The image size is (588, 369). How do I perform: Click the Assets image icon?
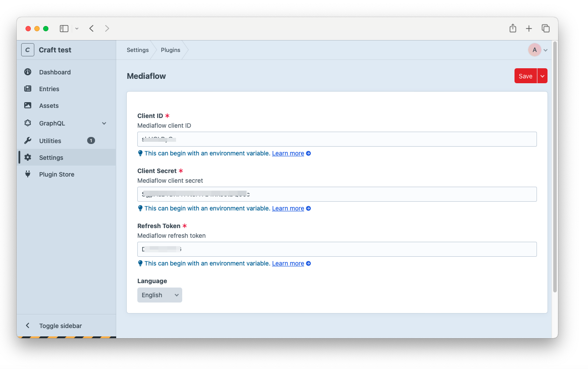(28, 105)
